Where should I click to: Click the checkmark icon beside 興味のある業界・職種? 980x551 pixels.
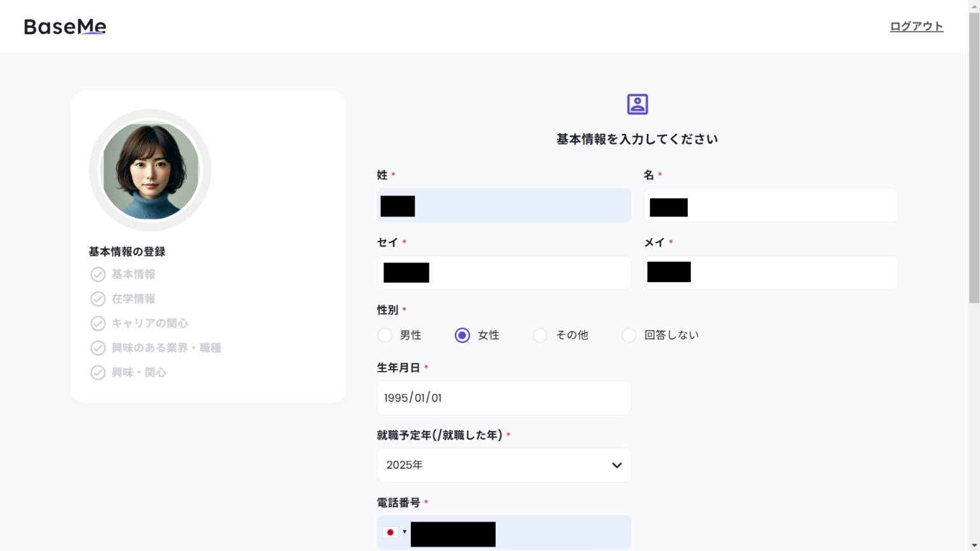[x=98, y=347]
